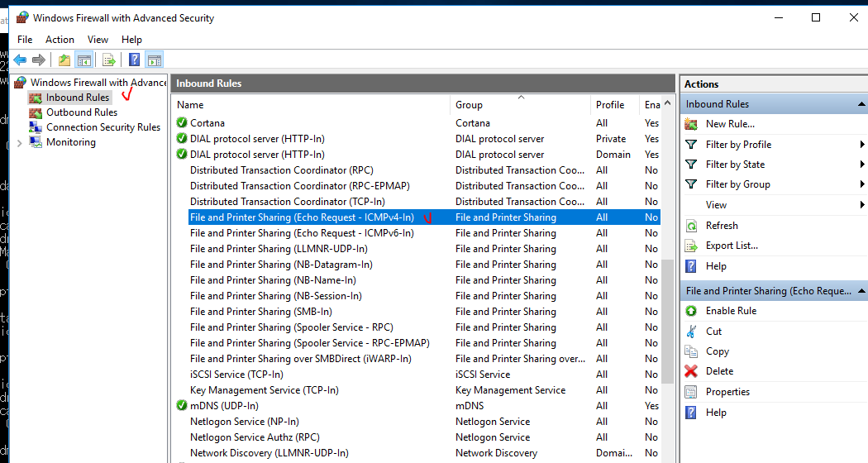
Task: Sort rules by the Name column header
Action: [x=312, y=105]
